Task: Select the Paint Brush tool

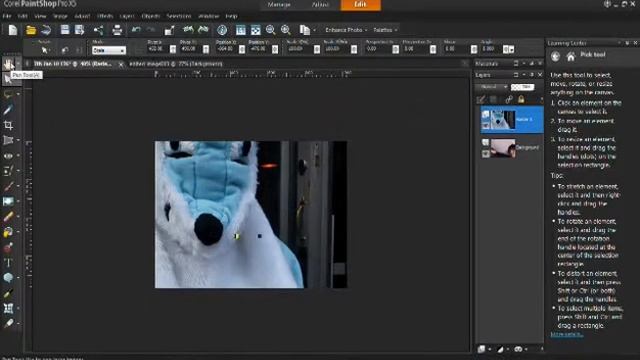Action: click(x=8, y=187)
